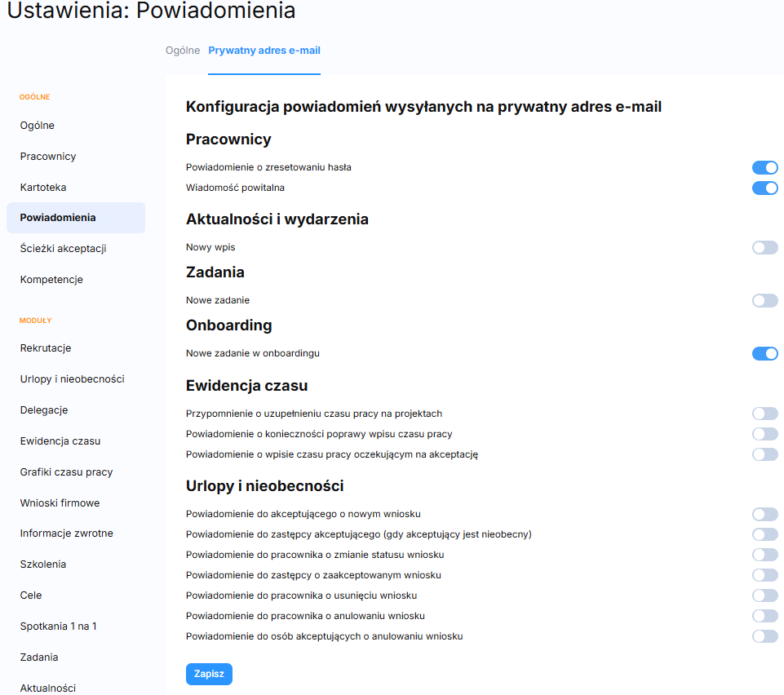
Task: Disable the password reset notification toggle
Action: click(764, 168)
